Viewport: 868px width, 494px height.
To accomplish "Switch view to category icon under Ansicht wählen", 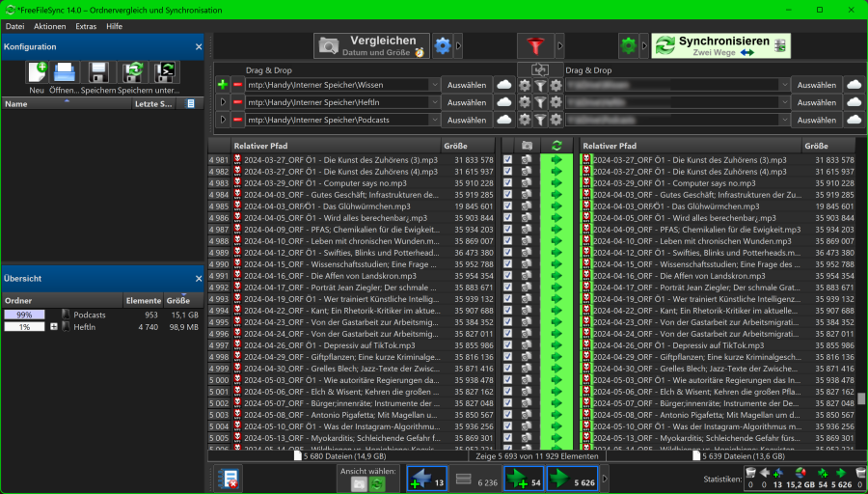I will coord(359,484).
